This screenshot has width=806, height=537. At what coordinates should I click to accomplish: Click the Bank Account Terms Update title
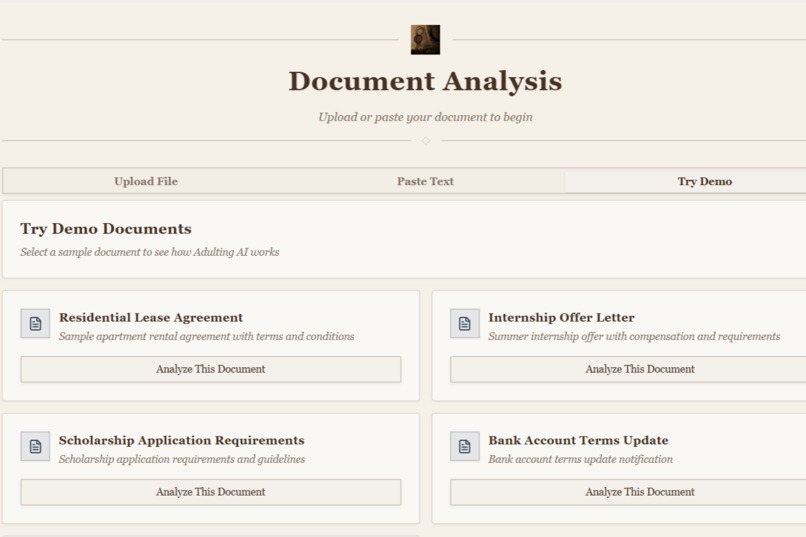[x=578, y=440]
